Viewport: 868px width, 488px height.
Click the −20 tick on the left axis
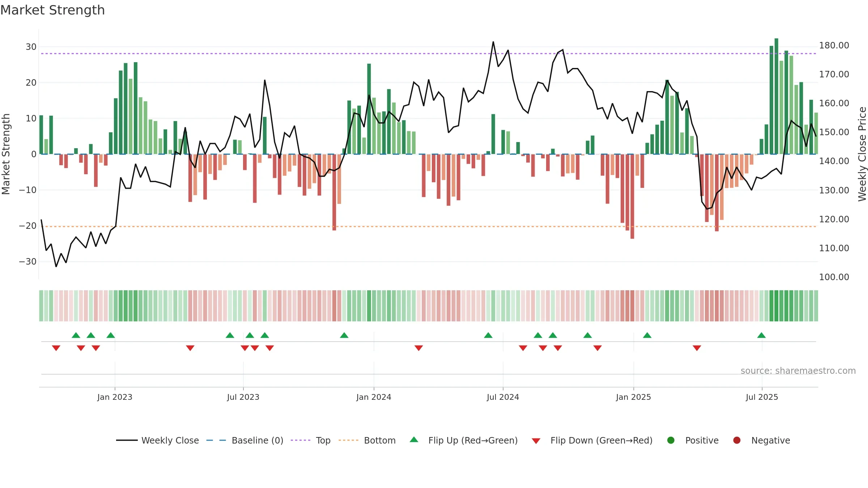(28, 226)
